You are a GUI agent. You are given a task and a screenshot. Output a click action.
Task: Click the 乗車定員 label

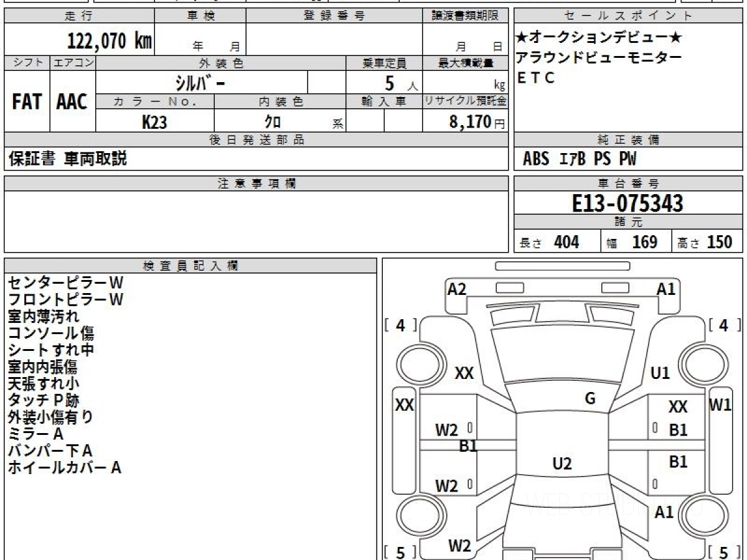[x=384, y=63]
